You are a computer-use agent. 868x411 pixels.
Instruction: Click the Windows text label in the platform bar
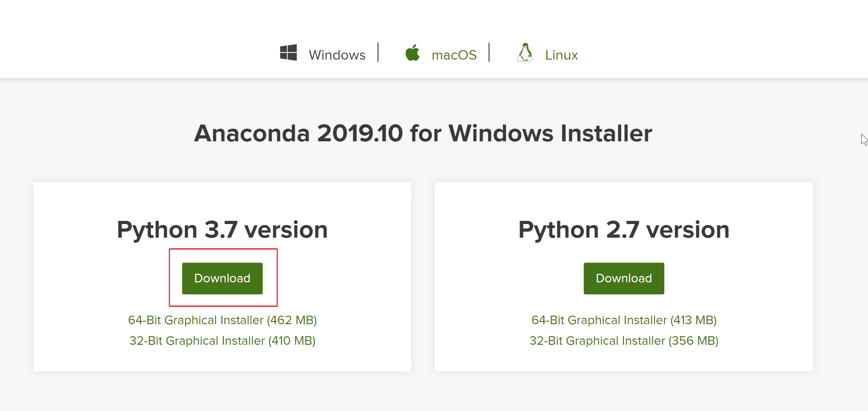pyautogui.click(x=337, y=54)
